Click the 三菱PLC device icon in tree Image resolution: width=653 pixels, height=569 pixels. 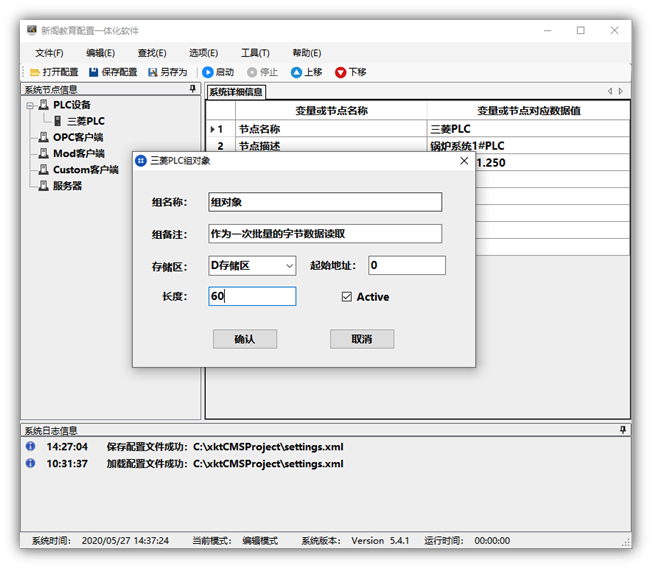[58, 121]
